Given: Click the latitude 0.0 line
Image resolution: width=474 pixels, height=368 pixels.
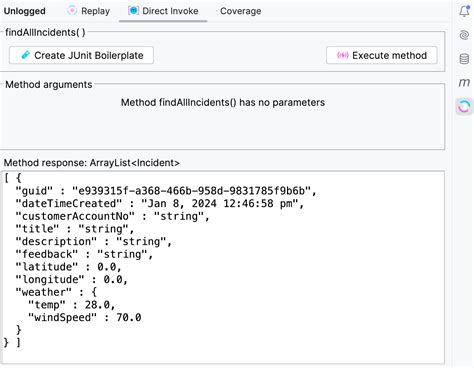Looking at the screenshot, I should tap(68, 267).
